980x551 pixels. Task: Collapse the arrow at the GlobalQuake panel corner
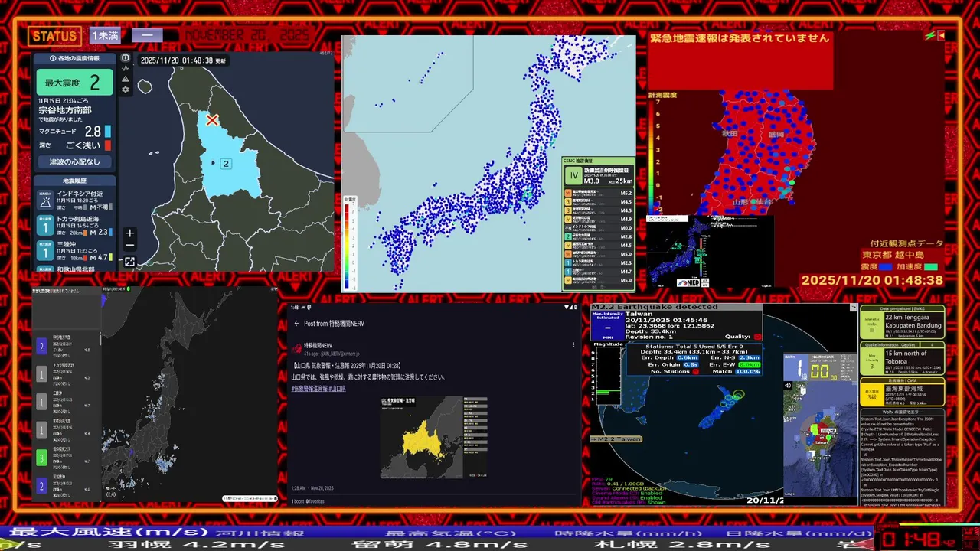[x=854, y=308]
